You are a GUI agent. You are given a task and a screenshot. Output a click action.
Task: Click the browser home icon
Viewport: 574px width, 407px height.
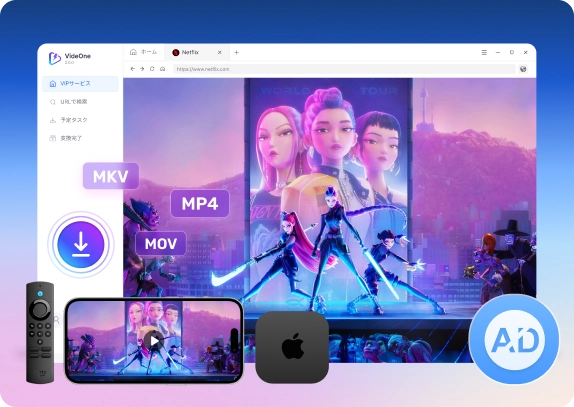point(163,69)
